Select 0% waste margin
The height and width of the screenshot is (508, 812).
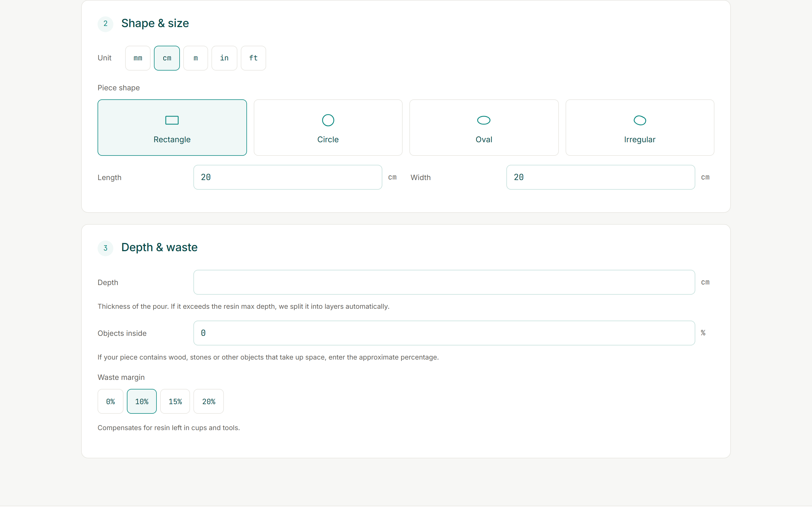click(111, 401)
